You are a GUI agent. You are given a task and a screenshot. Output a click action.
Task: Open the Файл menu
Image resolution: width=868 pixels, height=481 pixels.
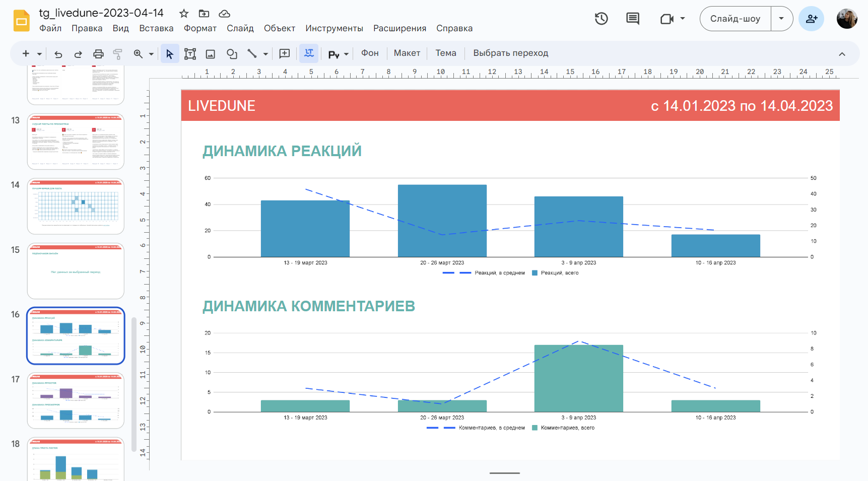click(50, 28)
